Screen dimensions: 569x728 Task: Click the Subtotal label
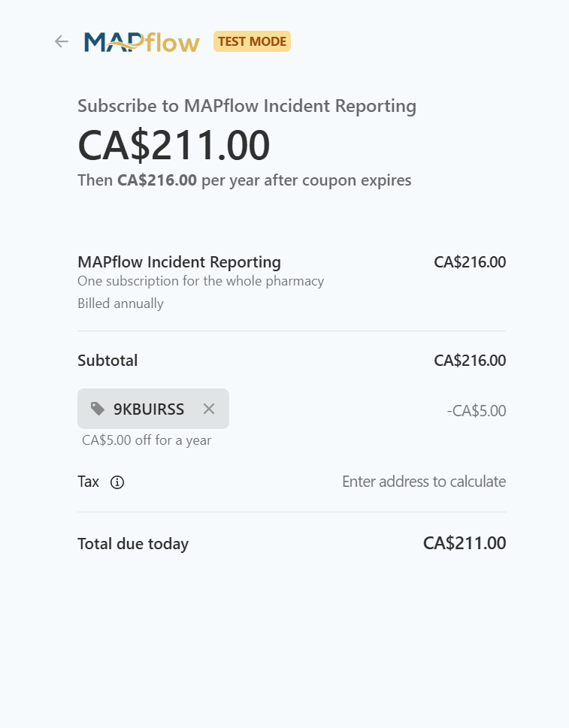(107, 361)
